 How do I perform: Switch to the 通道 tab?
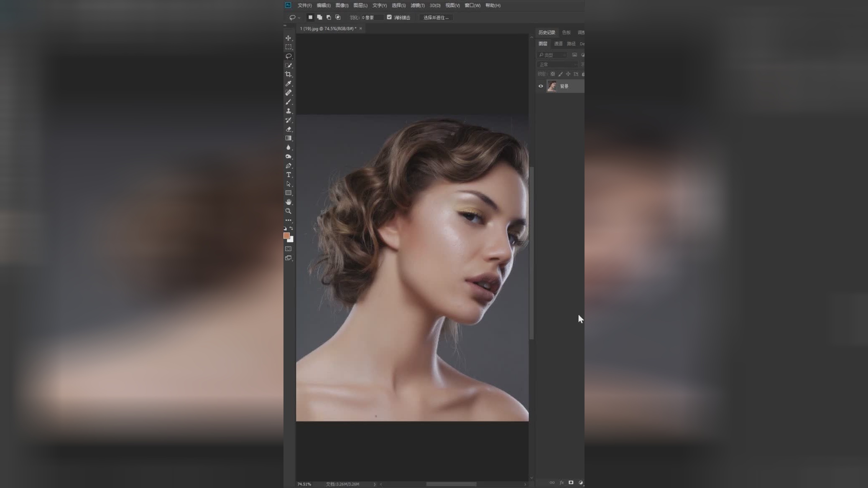(558, 44)
